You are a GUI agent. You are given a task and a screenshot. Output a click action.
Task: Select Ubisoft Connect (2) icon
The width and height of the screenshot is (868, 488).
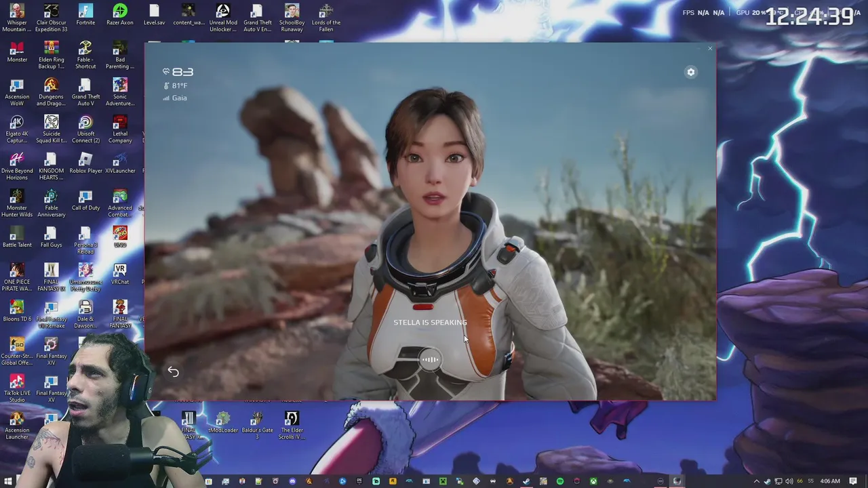(85, 130)
